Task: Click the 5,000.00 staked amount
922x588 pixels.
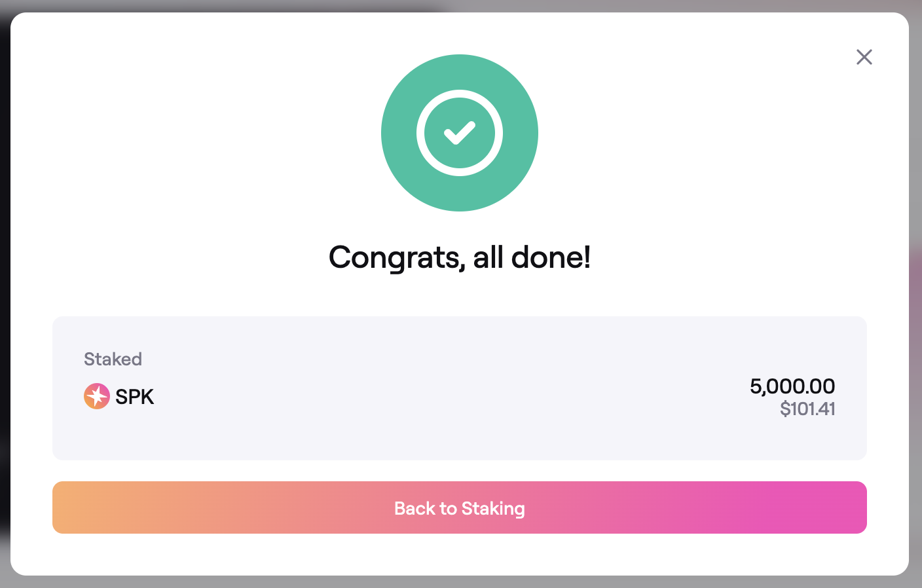Action: (x=792, y=386)
